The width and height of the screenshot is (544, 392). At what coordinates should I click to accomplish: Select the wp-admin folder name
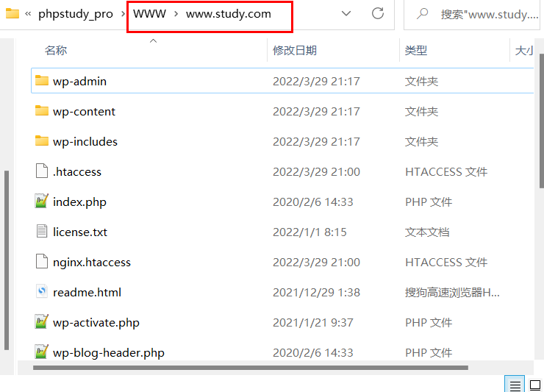pyautogui.click(x=79, y=81)
